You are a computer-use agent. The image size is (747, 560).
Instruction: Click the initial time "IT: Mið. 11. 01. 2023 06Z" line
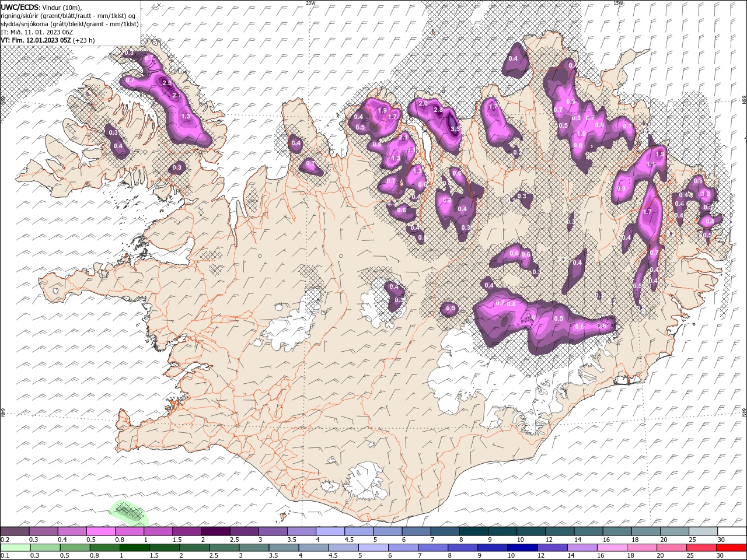[37, 32]
